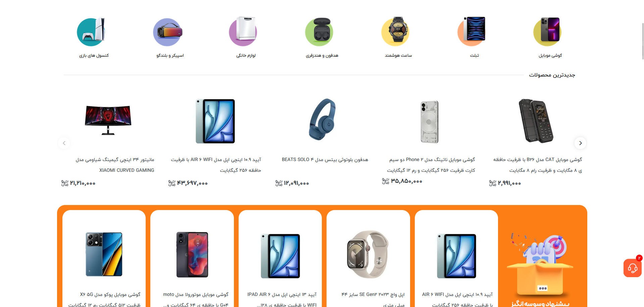
Task: Click the CAT B26 phone product title
Action: [x=538, y=165]
